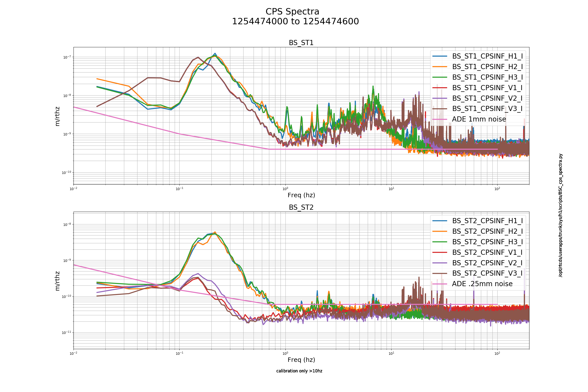Click the "m/rthz" y-axis label of the BS_ST2 plot

57,281
